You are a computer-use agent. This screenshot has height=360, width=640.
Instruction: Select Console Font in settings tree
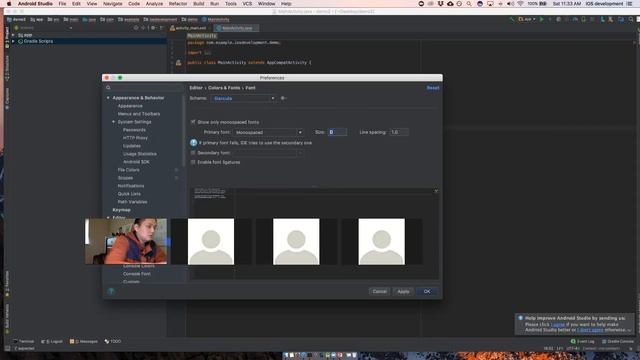tap(137, 274)
